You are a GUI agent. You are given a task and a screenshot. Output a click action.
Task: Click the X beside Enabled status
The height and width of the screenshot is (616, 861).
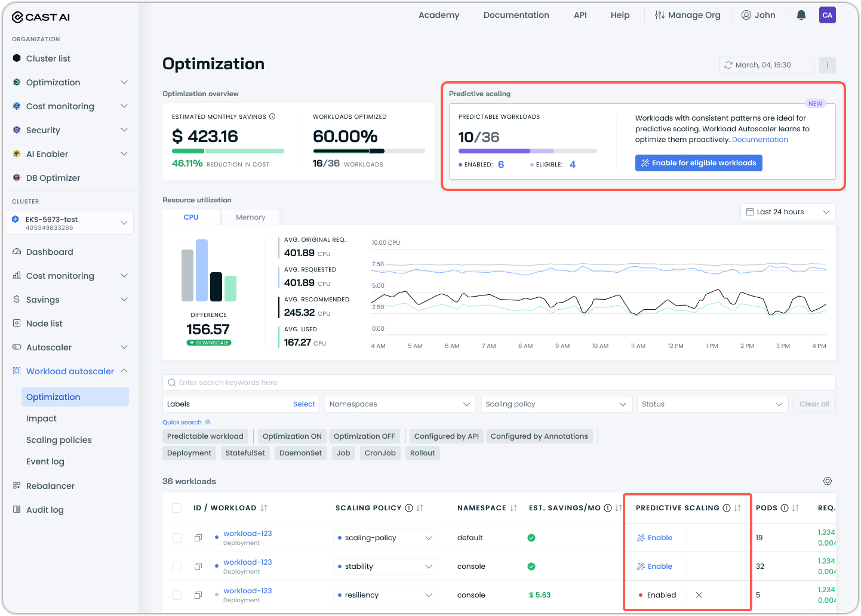(x=699, y=595)
